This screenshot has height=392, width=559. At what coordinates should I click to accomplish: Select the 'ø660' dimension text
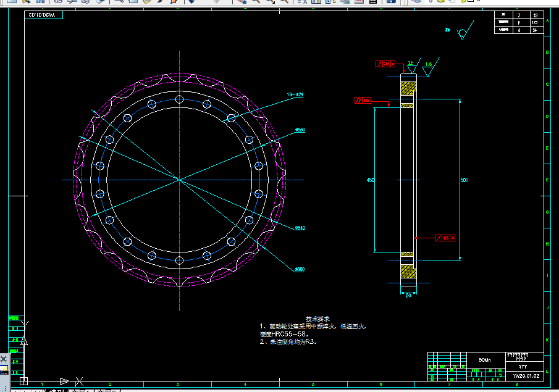coord(300,269)
